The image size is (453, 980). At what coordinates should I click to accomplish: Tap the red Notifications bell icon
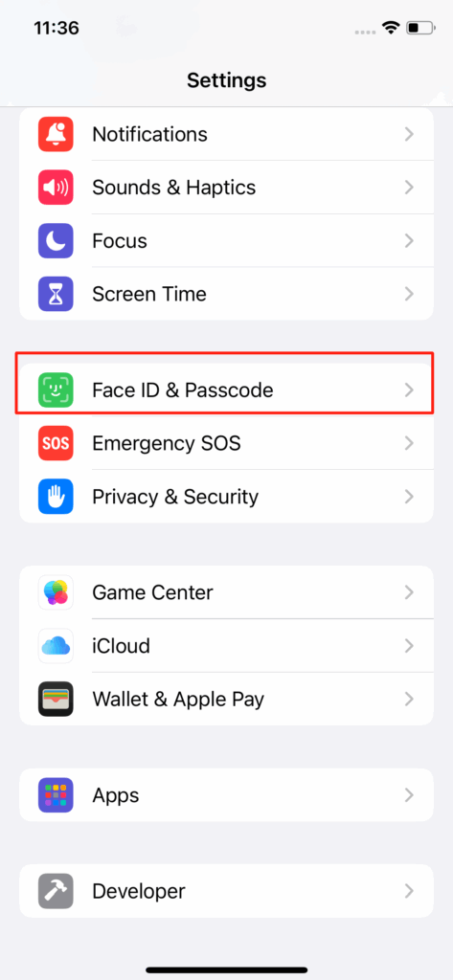pos(56,134)
